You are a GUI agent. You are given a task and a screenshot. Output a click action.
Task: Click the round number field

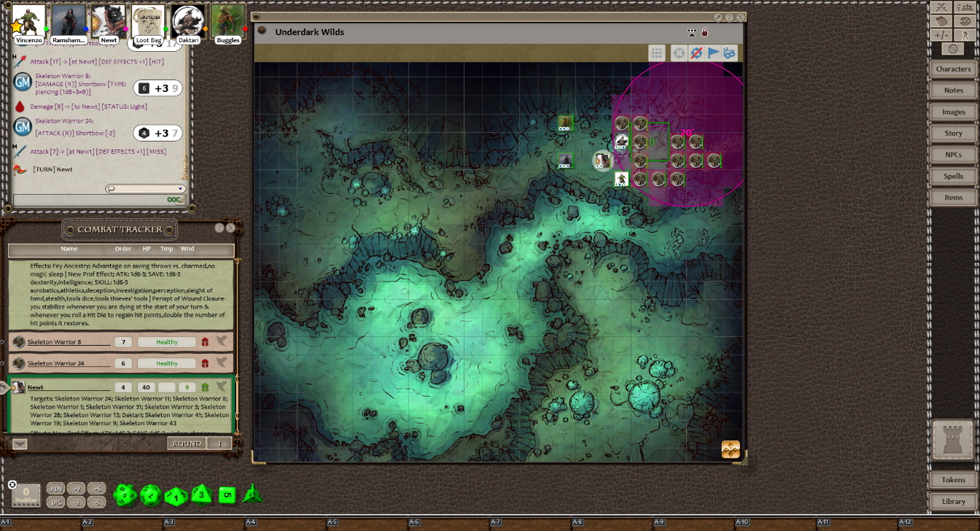(x=219, y=443)
